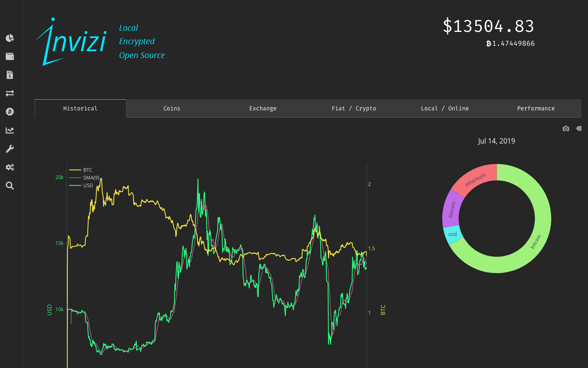This screenshot has width=588, height=368.
Task: Open the line chart sidebar icon
Action: (x=10, y=130)
